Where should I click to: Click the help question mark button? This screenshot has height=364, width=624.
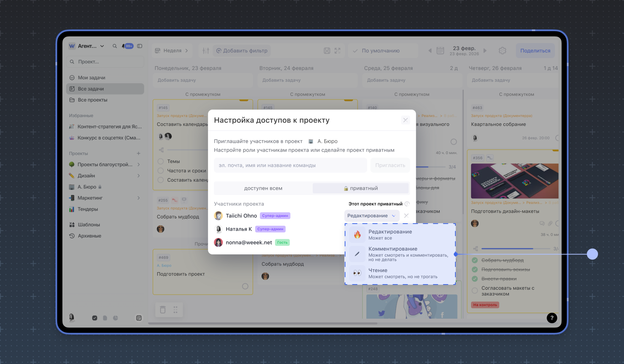[552, 318]
